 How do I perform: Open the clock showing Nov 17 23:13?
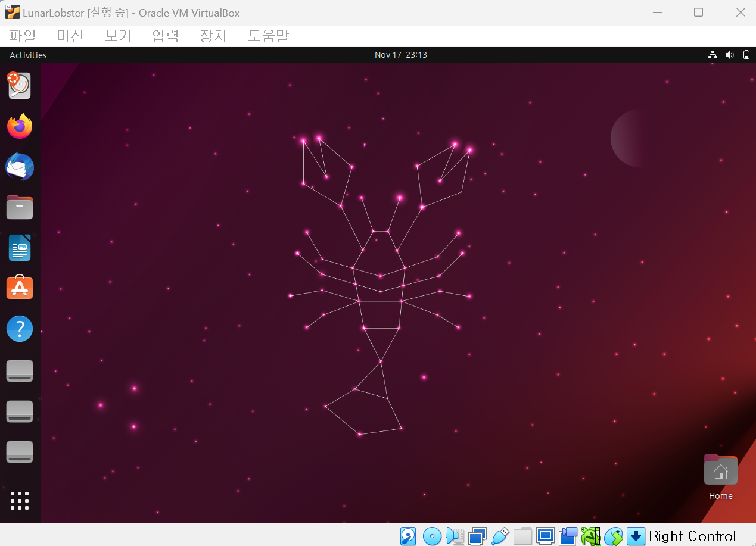(400, 55)
